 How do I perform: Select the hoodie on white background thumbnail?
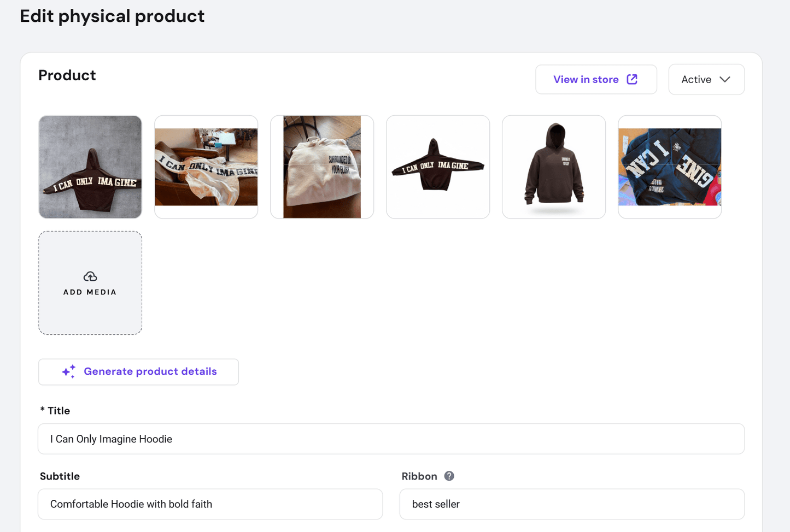(x=438, y=167)
